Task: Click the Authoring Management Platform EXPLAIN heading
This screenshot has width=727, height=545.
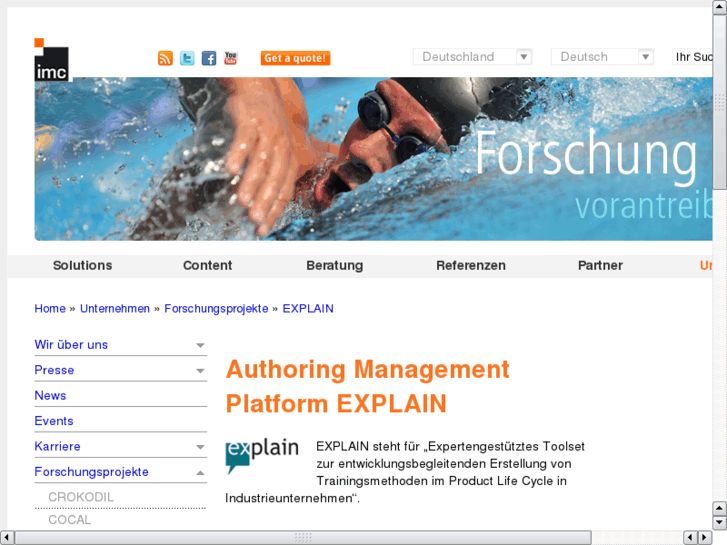Action: pyautogui.click(x=368, y=386)
